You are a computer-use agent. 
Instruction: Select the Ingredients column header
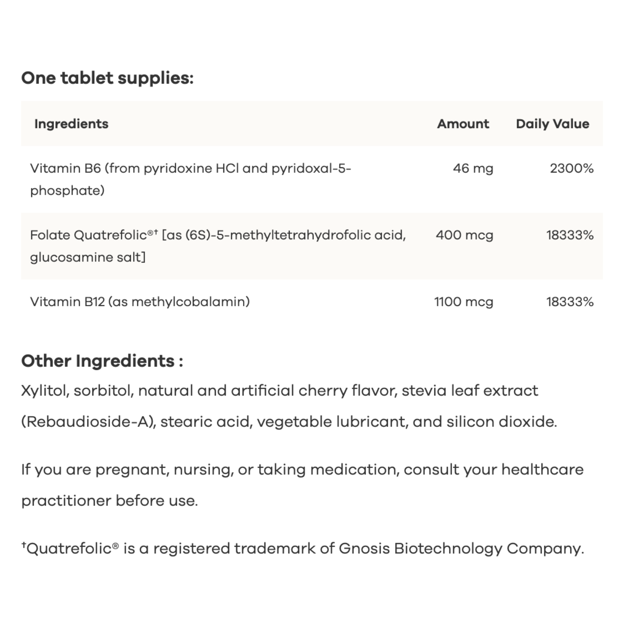pyautogui.click(x=71, y=124)
